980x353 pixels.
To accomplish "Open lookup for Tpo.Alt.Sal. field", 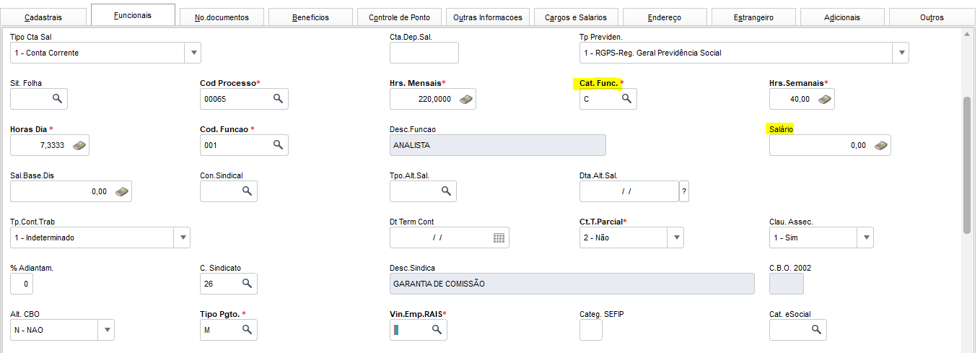I will (446, 191).
